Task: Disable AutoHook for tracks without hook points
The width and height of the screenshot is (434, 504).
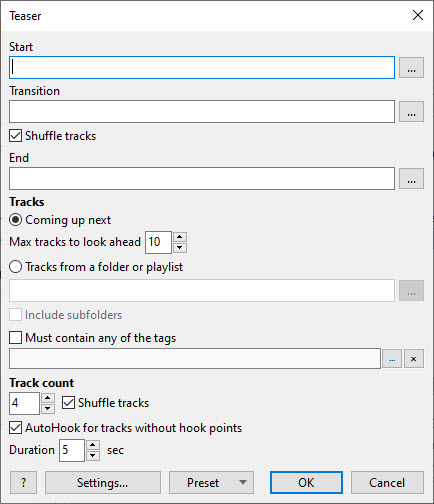Action: pyautogui.click(x=16, y=428)
